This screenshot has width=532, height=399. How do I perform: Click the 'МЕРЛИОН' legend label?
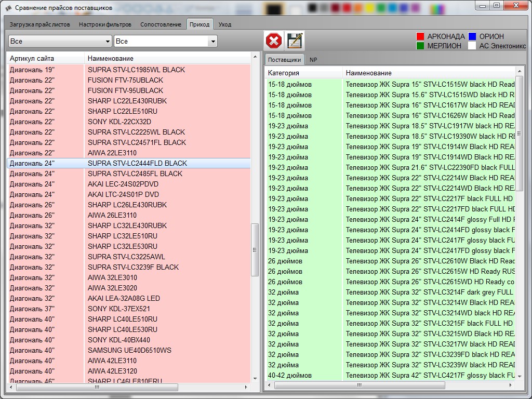(444, 46)
